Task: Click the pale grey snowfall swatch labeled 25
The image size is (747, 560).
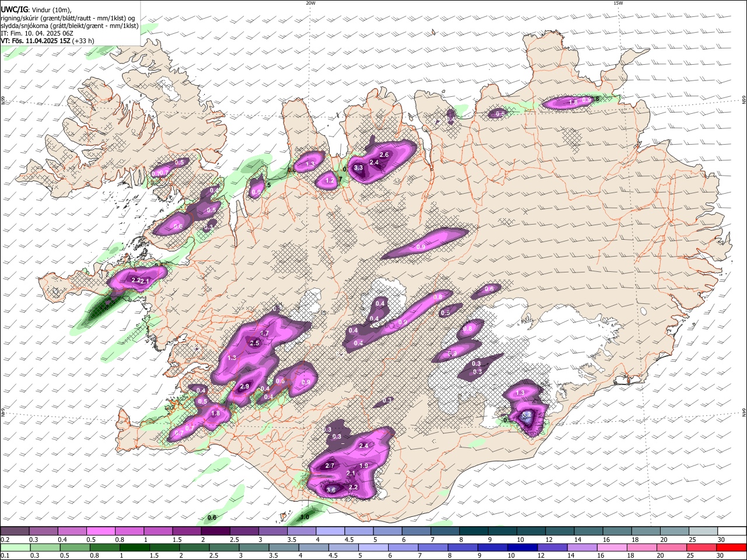Action: pyautogui.click(x=703, y=531)
